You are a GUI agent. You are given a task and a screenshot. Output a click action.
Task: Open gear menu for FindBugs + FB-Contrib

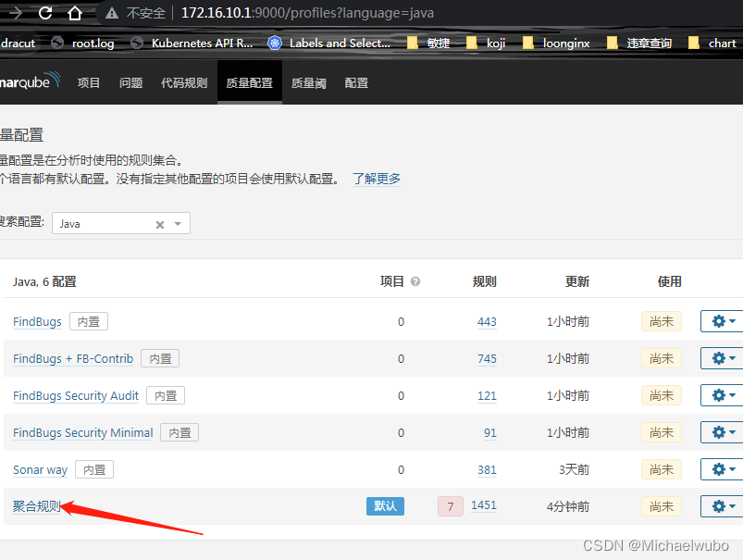723,358
